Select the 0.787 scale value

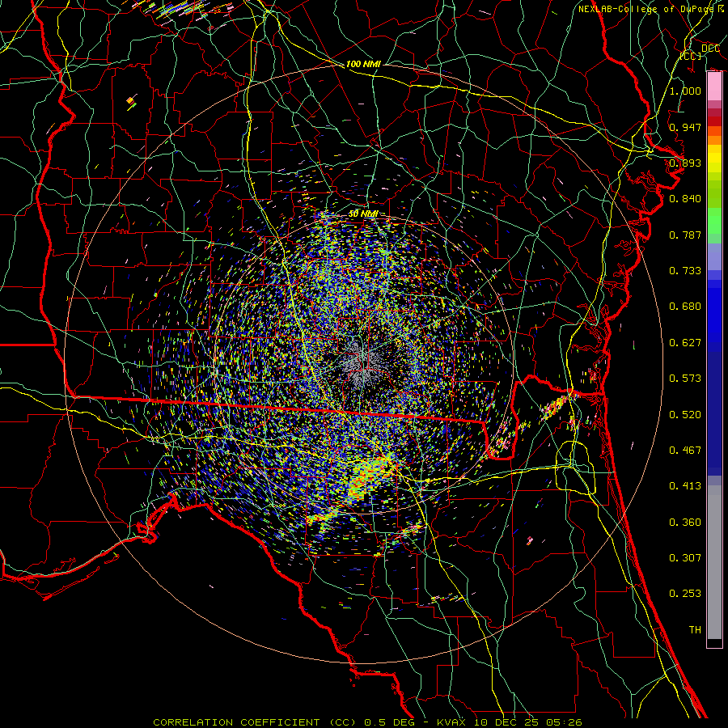point(685,235)
